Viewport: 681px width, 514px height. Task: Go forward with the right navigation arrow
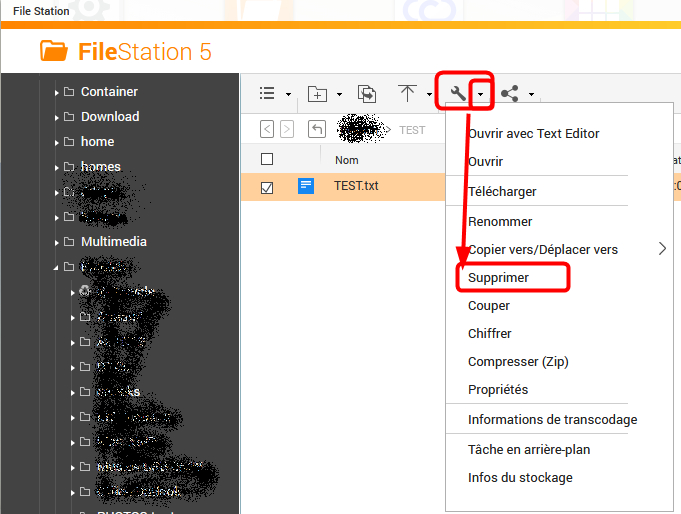pyautogui.click(x=287, y=129)
